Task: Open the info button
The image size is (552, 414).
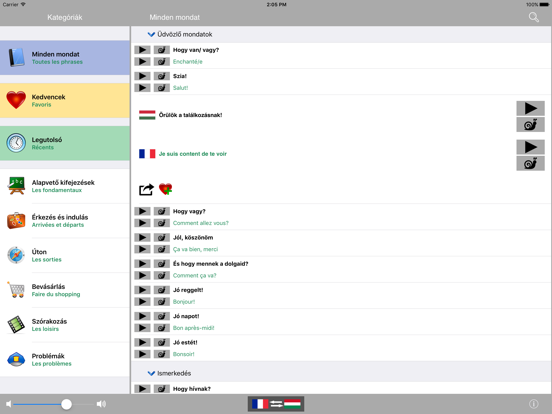Action: (x=534, y=404)
